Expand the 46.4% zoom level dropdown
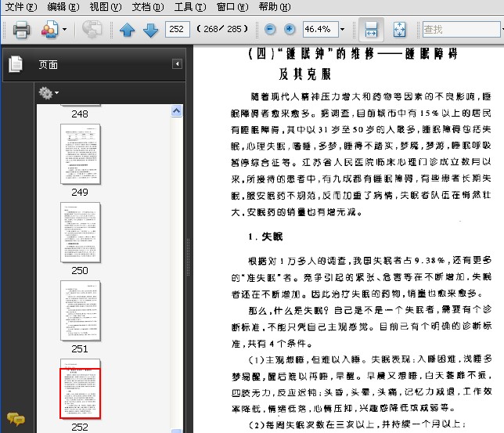The width and height of the screenshot is (504, 433). click(342, 30)
